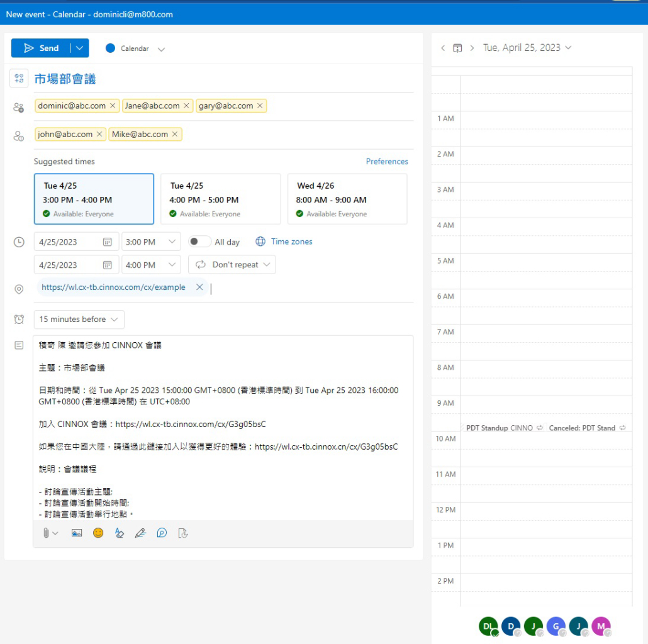Show formatting options icon
Screen dimensions: 648x644
(x=120, y=533)
